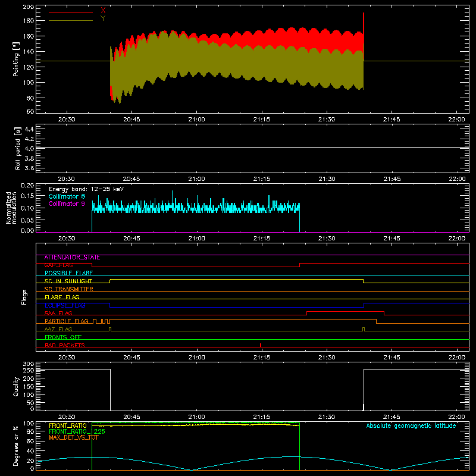Image resolution: width=476 pixels, height=476 pixels.
Task: Click the 4.0 tick on Roll period axis
Action: [29, 149]
